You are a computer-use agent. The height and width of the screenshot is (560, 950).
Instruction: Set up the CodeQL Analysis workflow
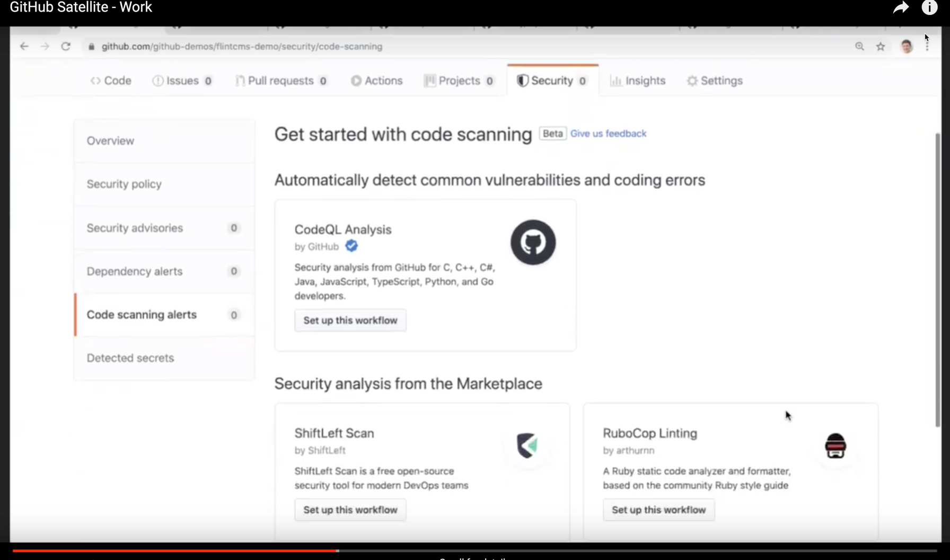(x=350, y=321)
